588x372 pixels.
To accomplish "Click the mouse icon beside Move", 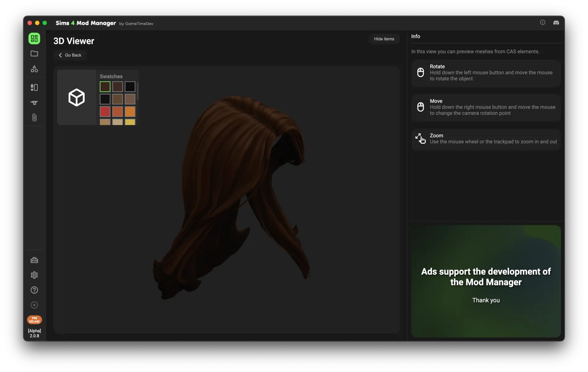I will click(421, 107).
